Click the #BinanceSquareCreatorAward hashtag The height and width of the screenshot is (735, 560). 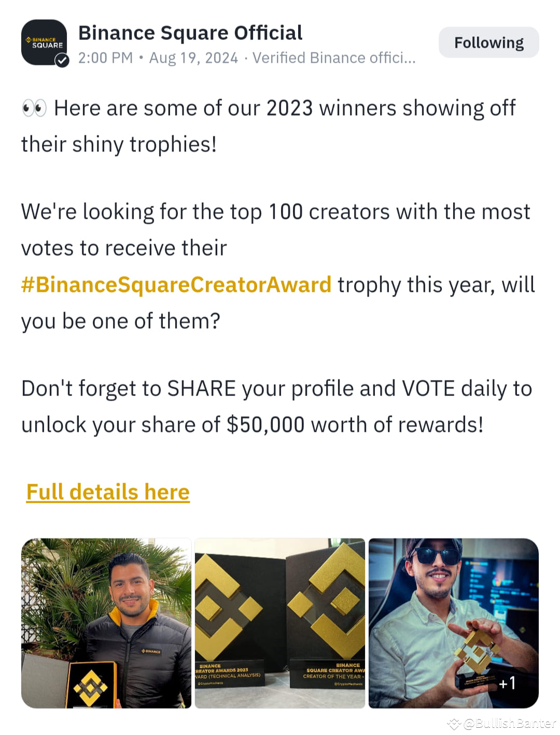(176, 285)
